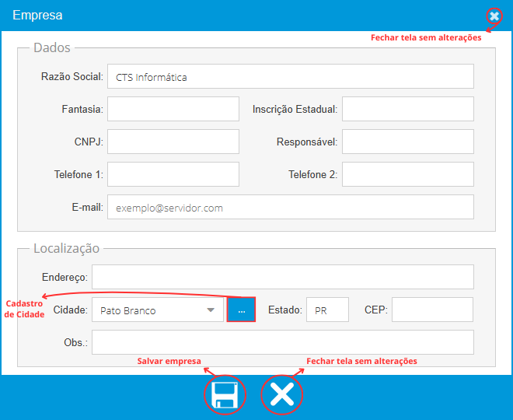Select the Telefone 2 input box
Viewport: 513px width, 420px height.
pos(407,175)
